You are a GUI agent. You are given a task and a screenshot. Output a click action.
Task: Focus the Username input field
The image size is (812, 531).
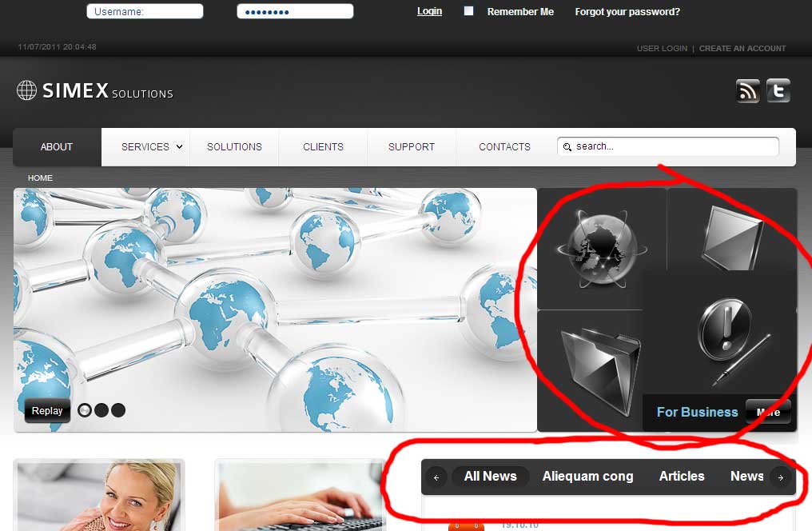145,11
